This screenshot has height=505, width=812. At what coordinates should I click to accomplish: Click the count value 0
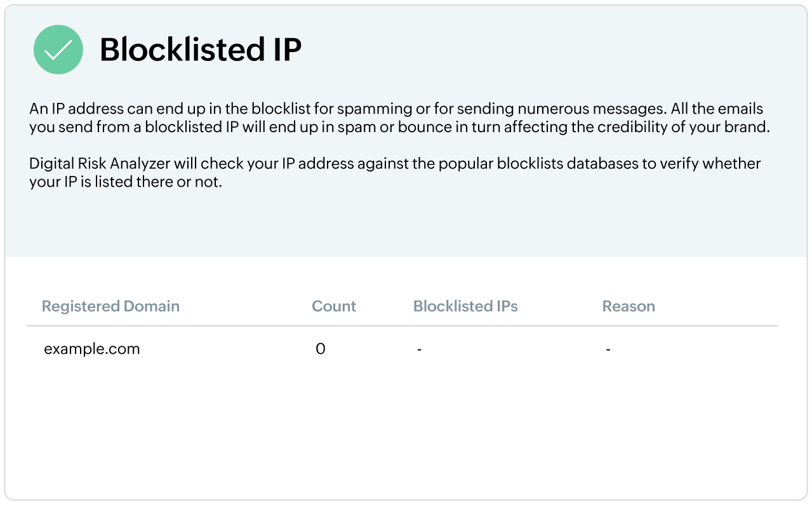click(320, 349)
